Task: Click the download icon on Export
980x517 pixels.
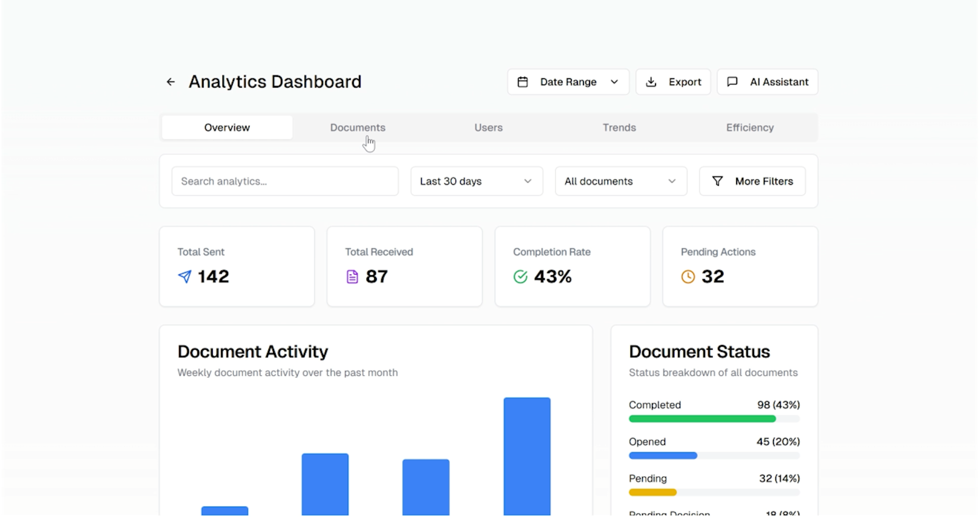Action: [x=651, y=82]
